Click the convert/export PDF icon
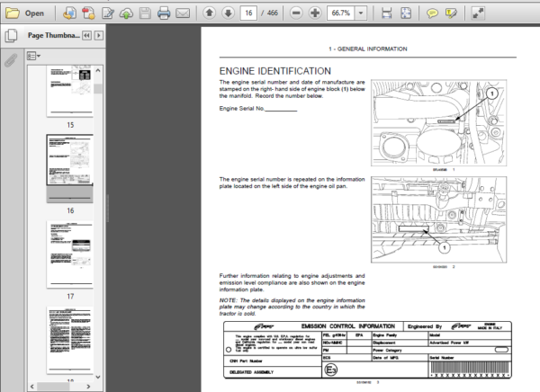The image size is (540, 392). tap(69, 13)
